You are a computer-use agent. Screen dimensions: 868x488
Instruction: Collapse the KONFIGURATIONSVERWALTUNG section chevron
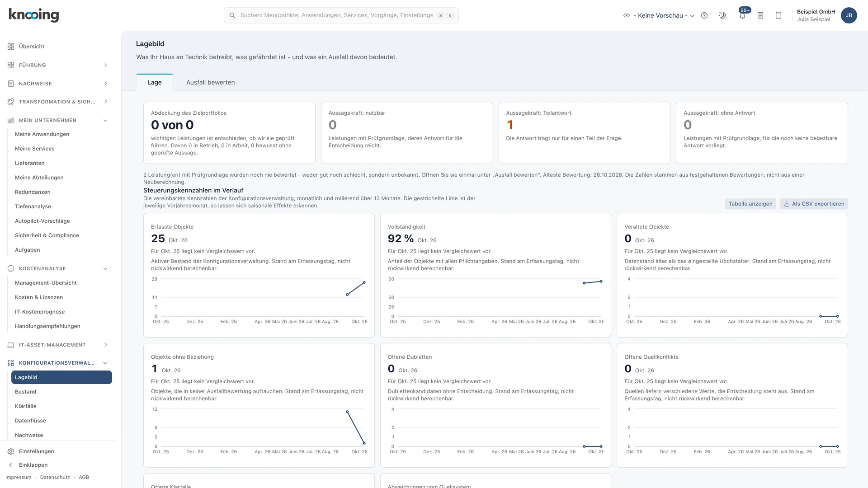105,363
